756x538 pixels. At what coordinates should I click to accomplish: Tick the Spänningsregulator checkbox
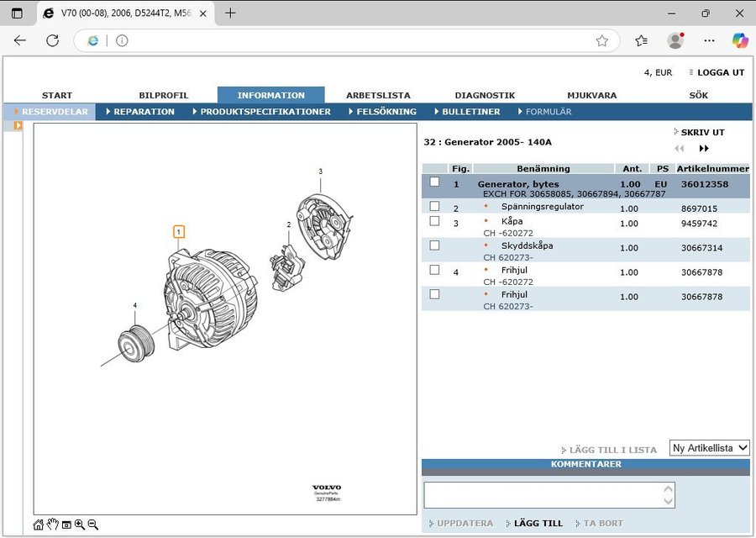click(x=434, y=206)
